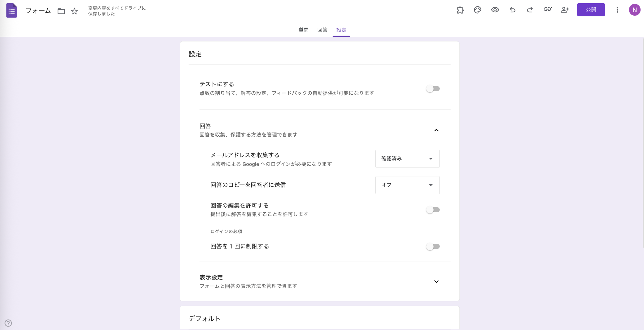The width and height of the screenshot is (644, 330).
Task: Enable テストにする mode
Action: click(x=433, y=89)
